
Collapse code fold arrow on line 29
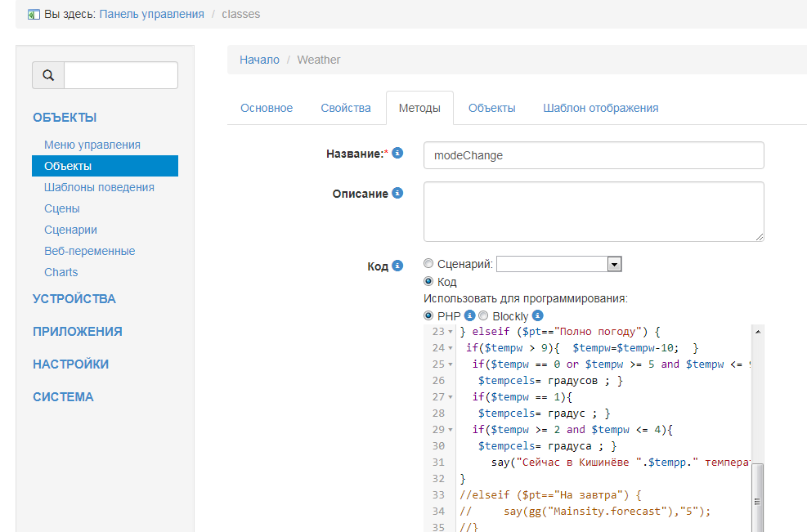point(451,430)
